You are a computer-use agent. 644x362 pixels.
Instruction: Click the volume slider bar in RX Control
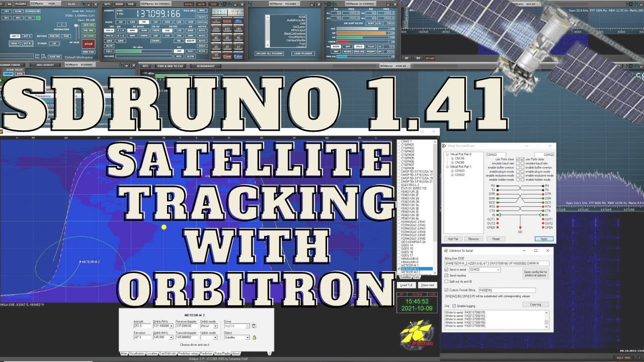(144, 56)
